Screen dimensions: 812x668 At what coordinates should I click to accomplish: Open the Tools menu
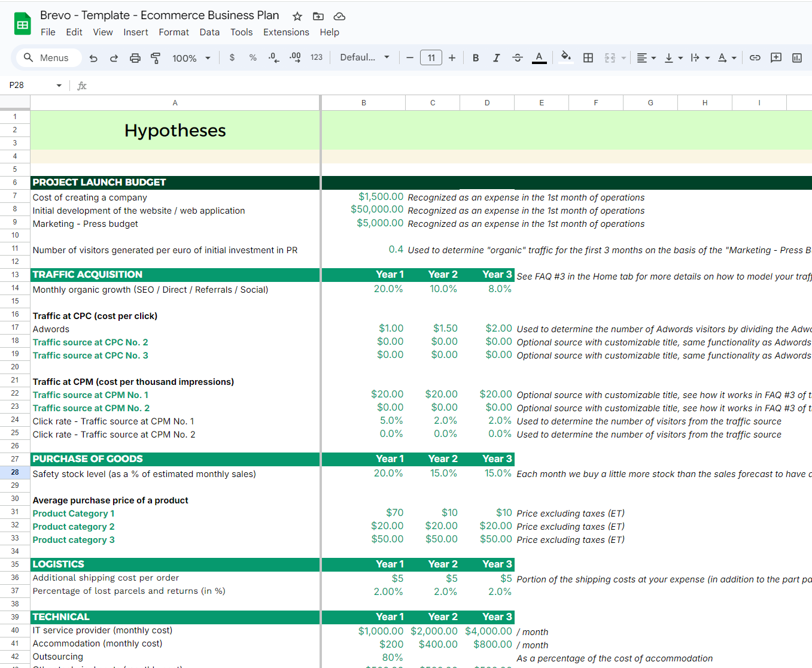click(x=242, y=32)
